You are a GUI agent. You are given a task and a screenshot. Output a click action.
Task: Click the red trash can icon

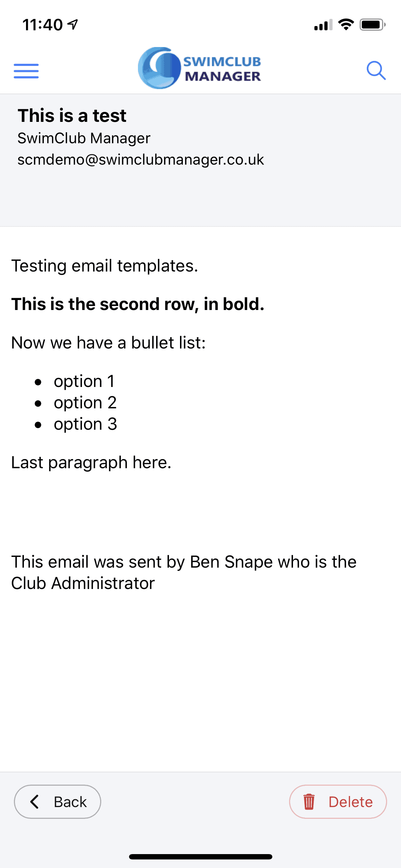309,802
